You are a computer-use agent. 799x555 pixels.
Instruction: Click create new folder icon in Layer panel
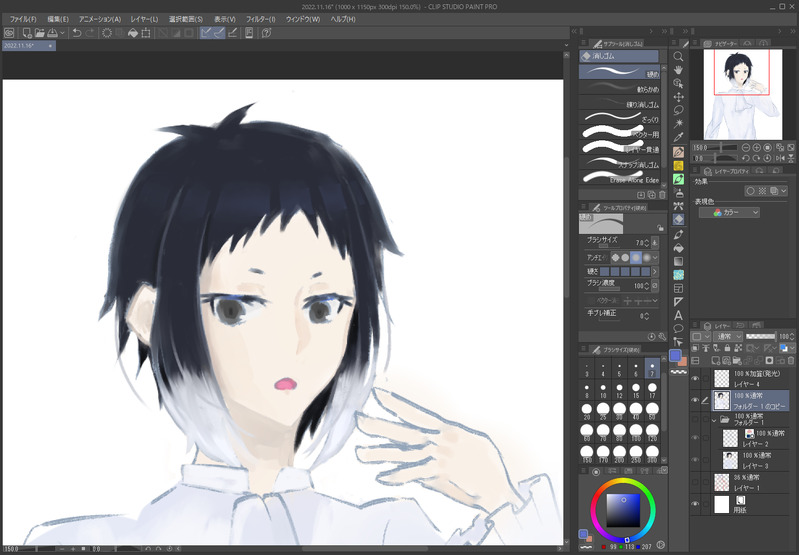tap(737, 360)
